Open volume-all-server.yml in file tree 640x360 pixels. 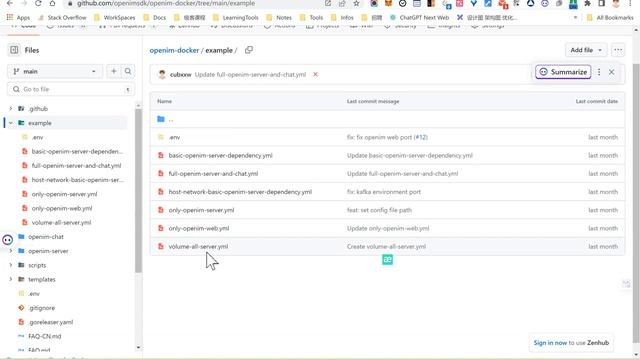[x=61, y=222]
